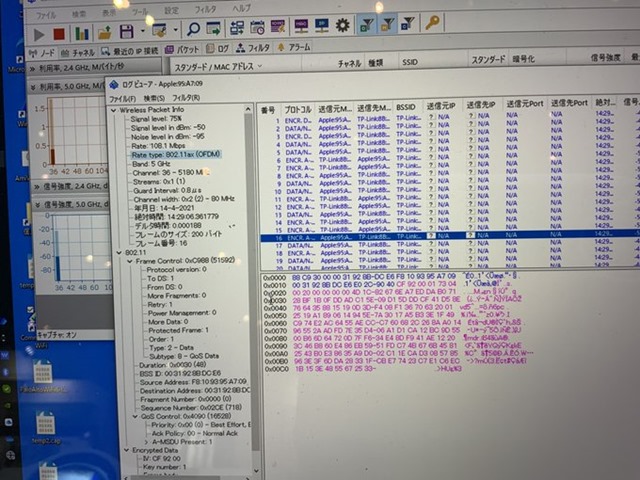640x480 pixels.
Task: Click the magnifier search icon
Action: pos(193,29)
